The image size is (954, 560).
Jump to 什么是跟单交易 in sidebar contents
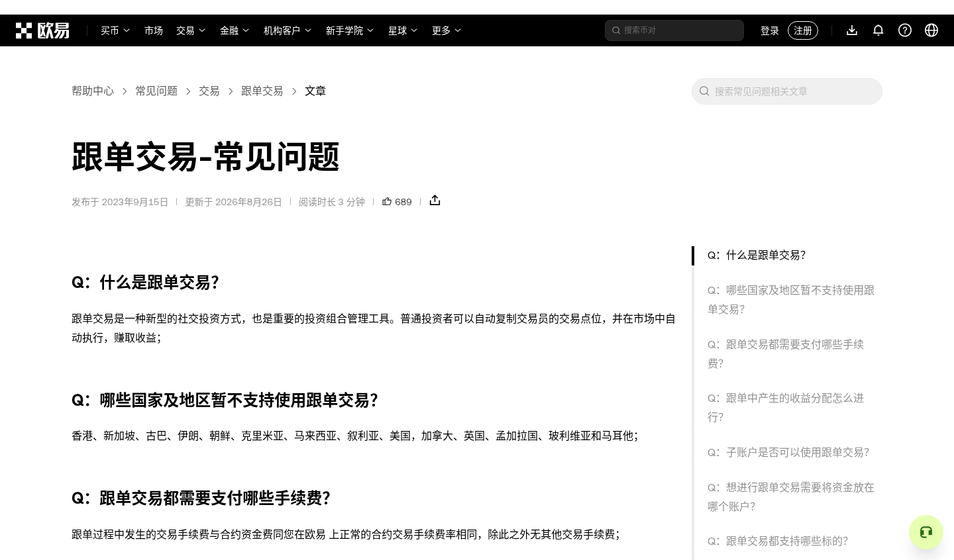[757, 256]
